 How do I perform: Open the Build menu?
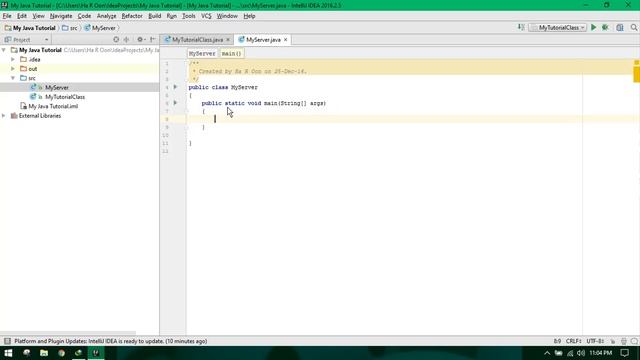click(x=154, y=16)
